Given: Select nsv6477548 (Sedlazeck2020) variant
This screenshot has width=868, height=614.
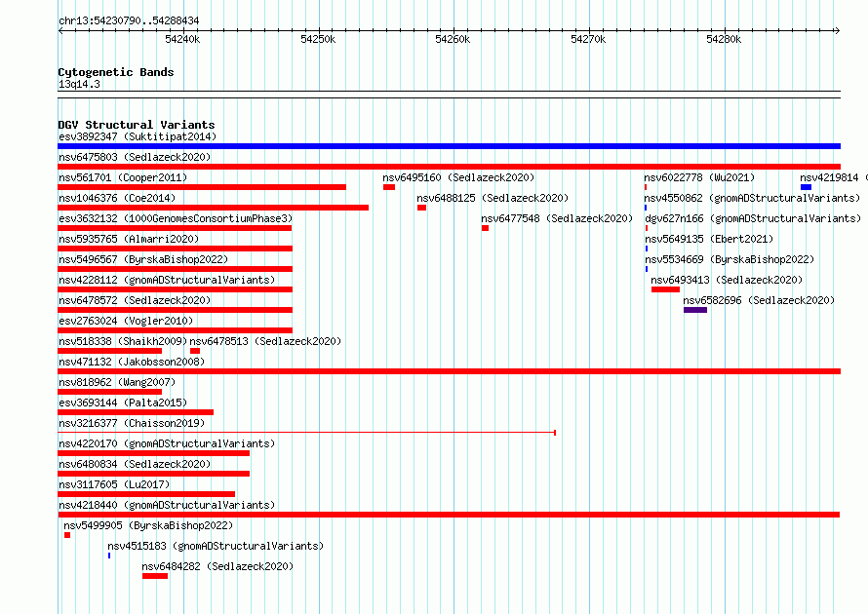Looking at the screenshot, I should 557,218.
